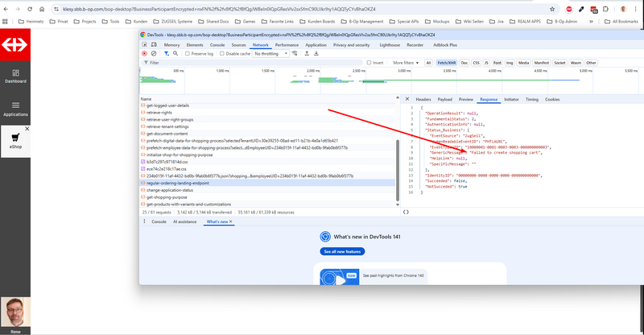
Task: Check the Disable cache checkbox
Action: pos(223,53)
